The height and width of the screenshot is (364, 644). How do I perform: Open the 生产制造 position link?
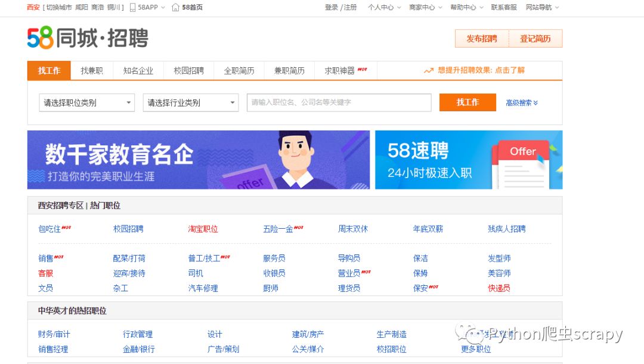tap(391, 334)
